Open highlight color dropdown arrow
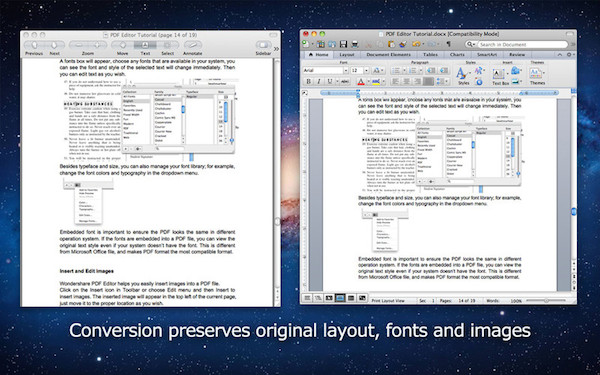 (383, 82)
